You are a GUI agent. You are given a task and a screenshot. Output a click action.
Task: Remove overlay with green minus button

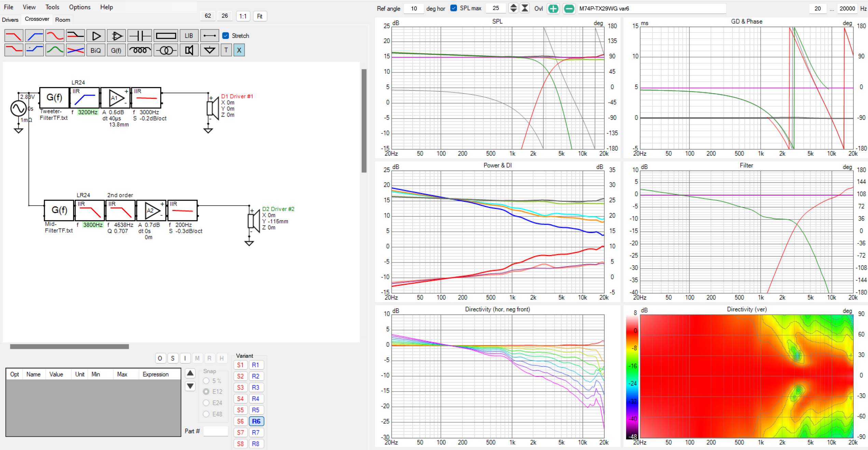click(569, 9)
